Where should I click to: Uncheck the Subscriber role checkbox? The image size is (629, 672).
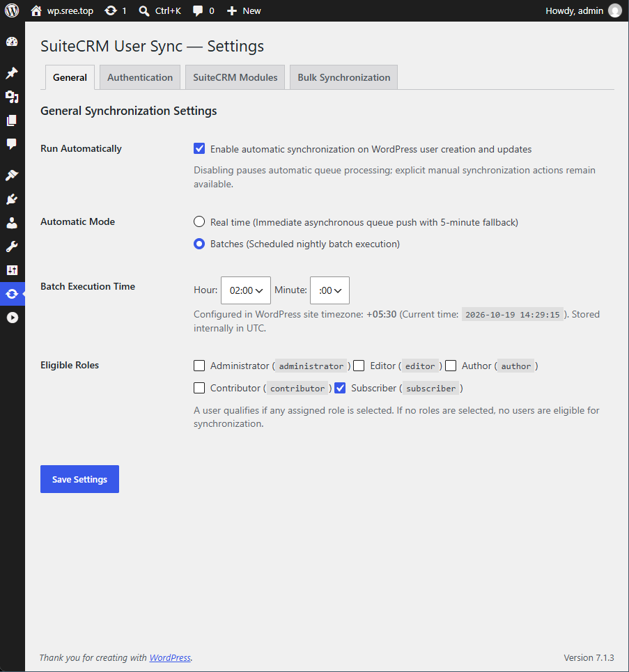click(340, 388)
